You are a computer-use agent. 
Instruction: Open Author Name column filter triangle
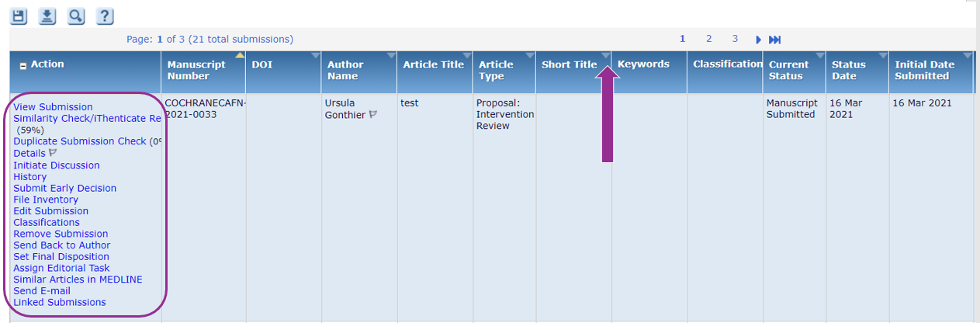[390, 56]
